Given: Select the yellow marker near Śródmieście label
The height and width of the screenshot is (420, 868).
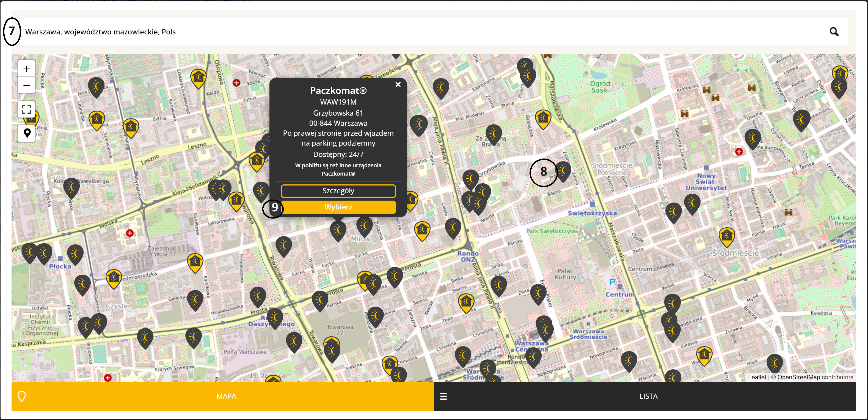Looking at the screenshot, I should tap(727, 236).
